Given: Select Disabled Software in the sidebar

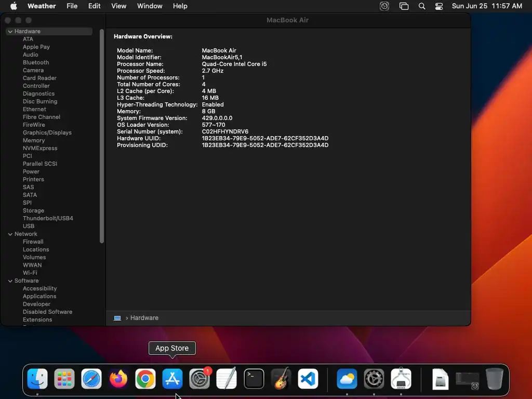Looking at the screenshot, I should (x=47, y=312).
